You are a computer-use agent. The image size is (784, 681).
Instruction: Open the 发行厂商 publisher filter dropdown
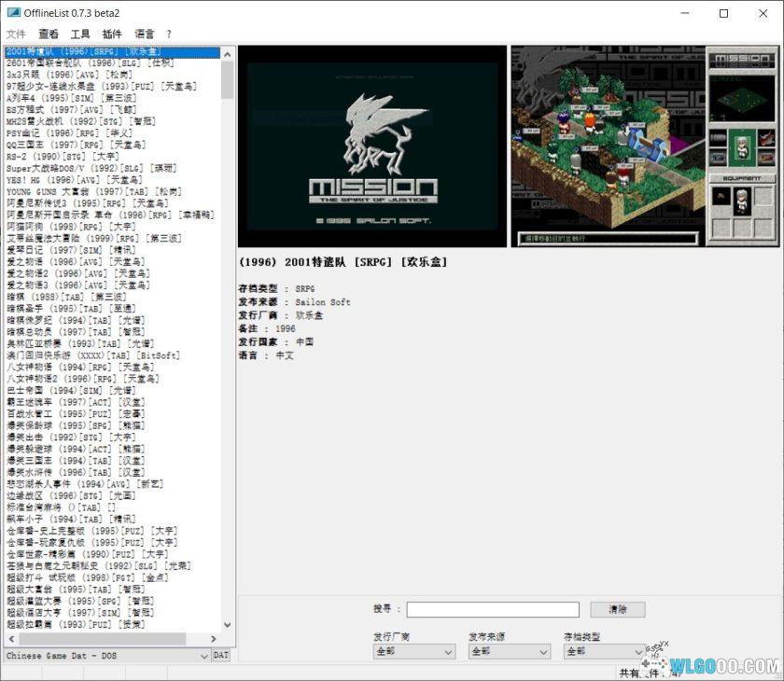[413, 651]
